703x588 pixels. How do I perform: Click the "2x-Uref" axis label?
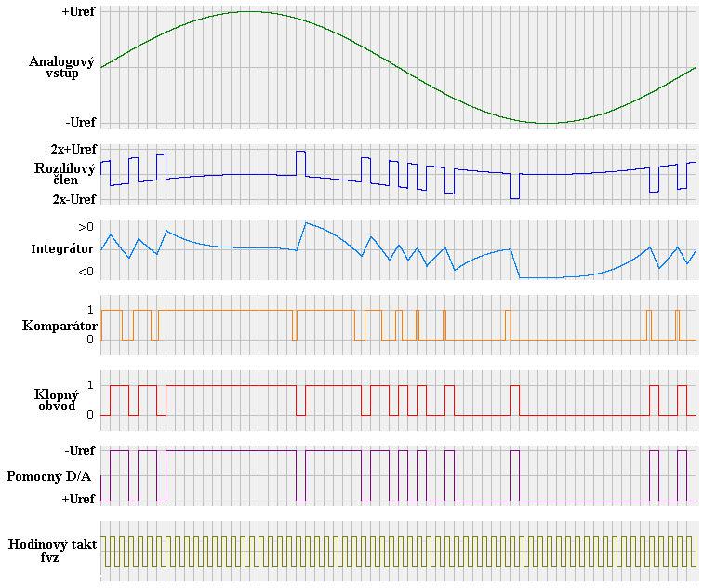pos(74,199)
